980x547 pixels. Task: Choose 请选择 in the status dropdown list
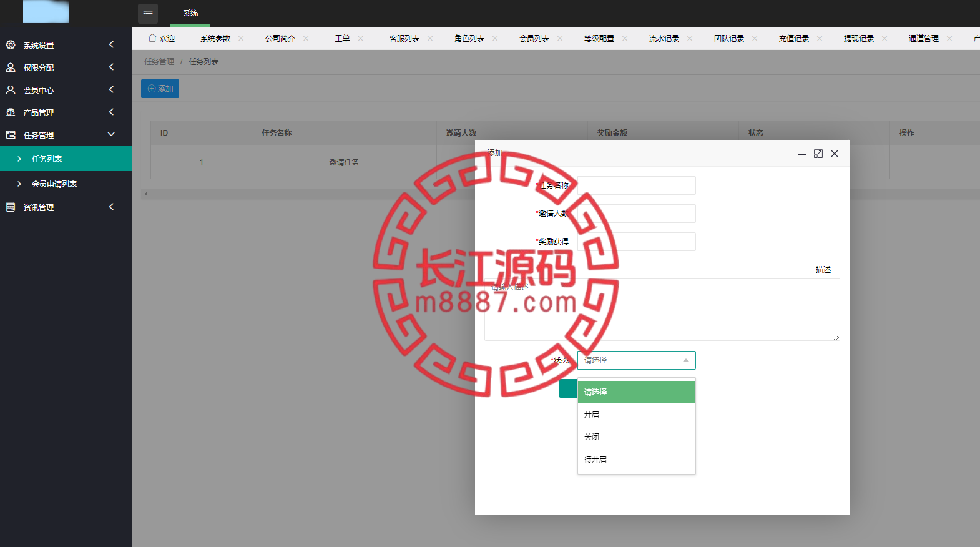[x=636, y=392]
